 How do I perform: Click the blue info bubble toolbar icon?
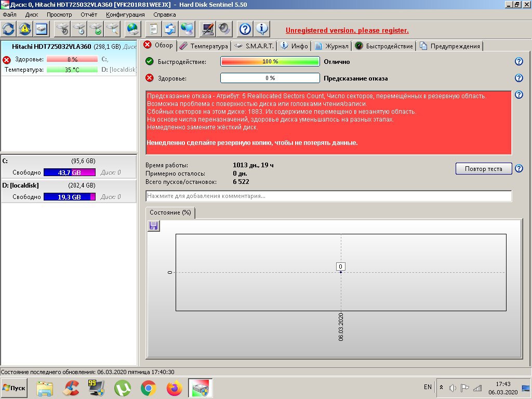pyautogui.click(x=262, y=29)
